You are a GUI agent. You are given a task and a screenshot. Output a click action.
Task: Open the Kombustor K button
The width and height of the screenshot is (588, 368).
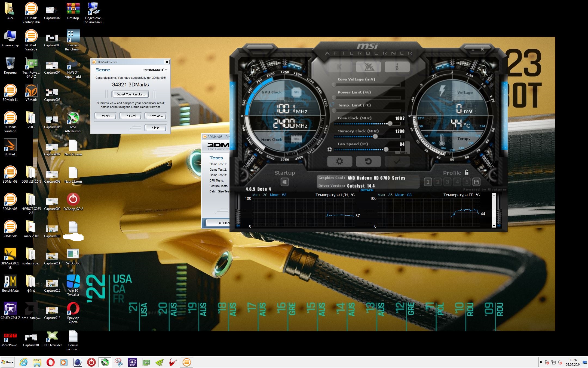[x=340, y=67]
